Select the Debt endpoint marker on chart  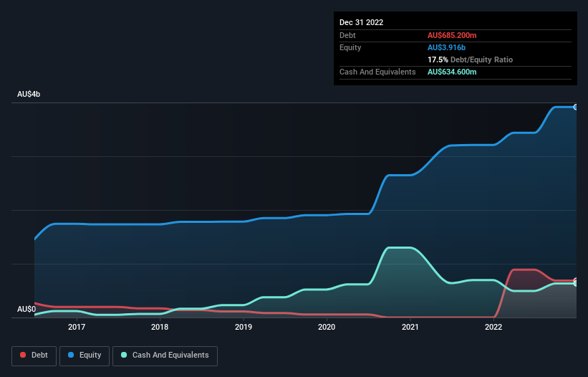(x=576, y=280)
